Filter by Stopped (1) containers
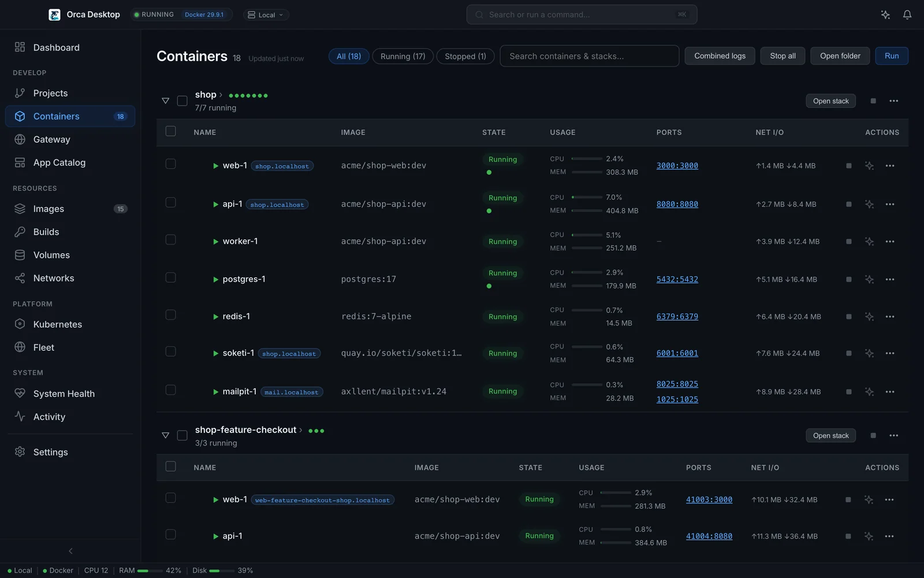Image resolution: width=924 pixels, height=578 pixels. point(465,56)
